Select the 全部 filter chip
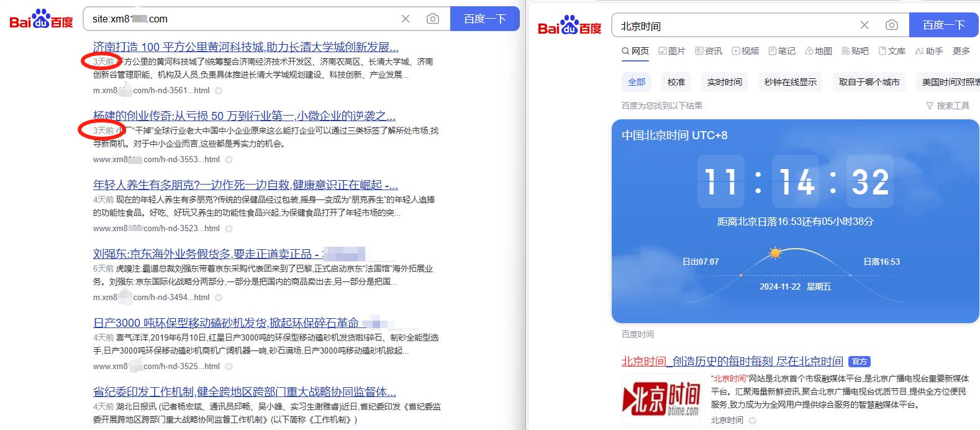 click(x=637, y=82)
